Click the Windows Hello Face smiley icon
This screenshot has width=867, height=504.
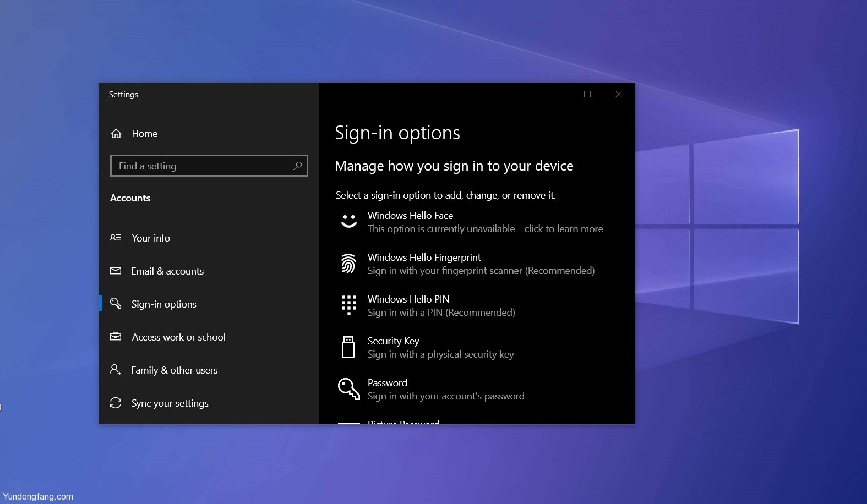point(348,221)
